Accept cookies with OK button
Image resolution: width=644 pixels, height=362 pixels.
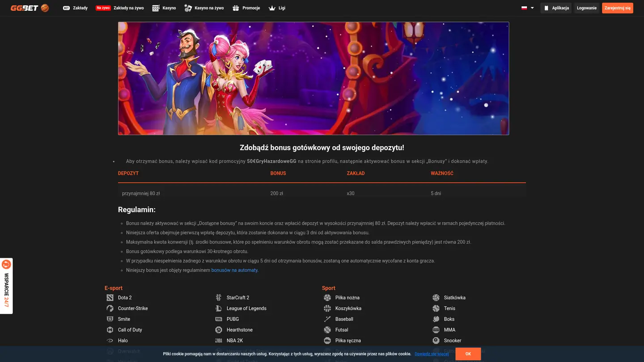coord(468,354)
